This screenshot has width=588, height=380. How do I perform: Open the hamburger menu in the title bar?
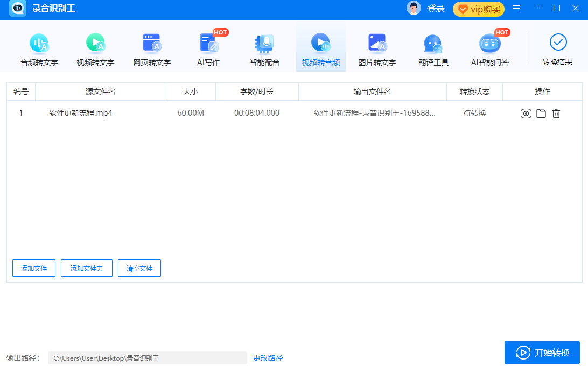click(516, 9)
